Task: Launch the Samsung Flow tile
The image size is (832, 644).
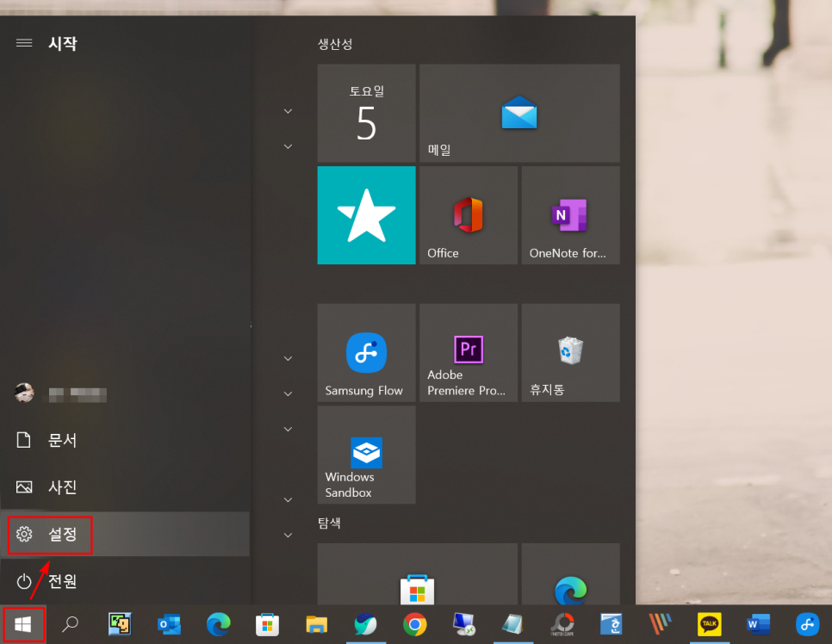Action: (366, 353)
